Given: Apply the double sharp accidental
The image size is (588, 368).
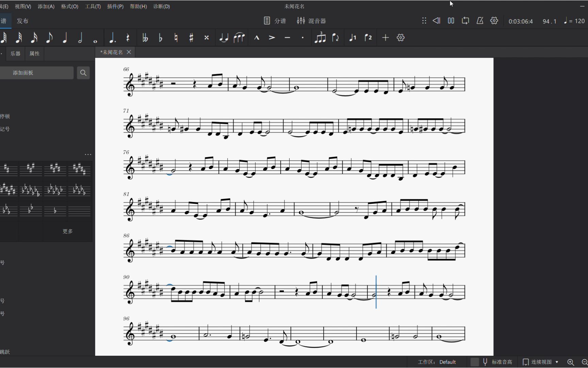Looking at the screenshot, I should [x=207, y=38].
